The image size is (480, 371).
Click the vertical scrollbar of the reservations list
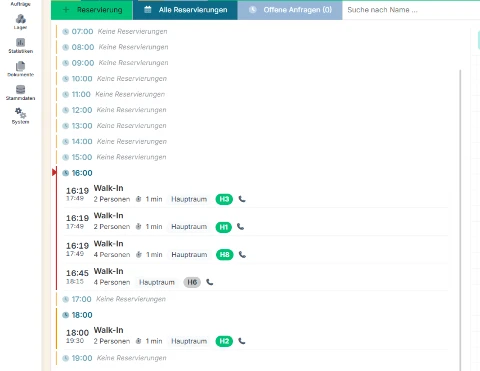(460, 220)
